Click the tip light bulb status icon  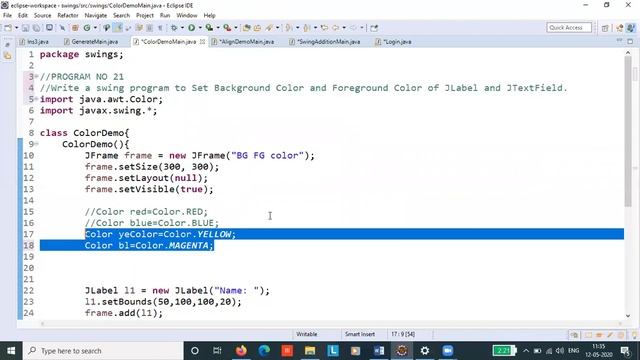pos(635,335)
